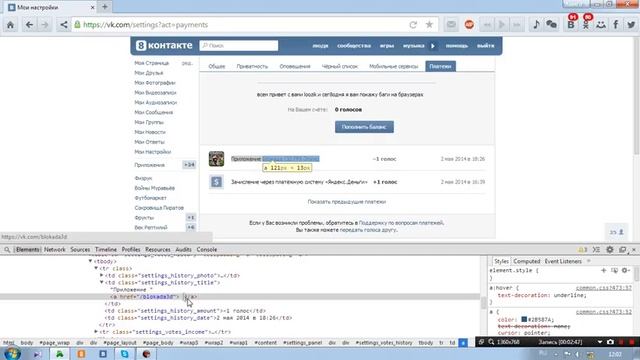Switch to the Мобильные сервисы tab
640x360 pixels.
tap(393, 66)
